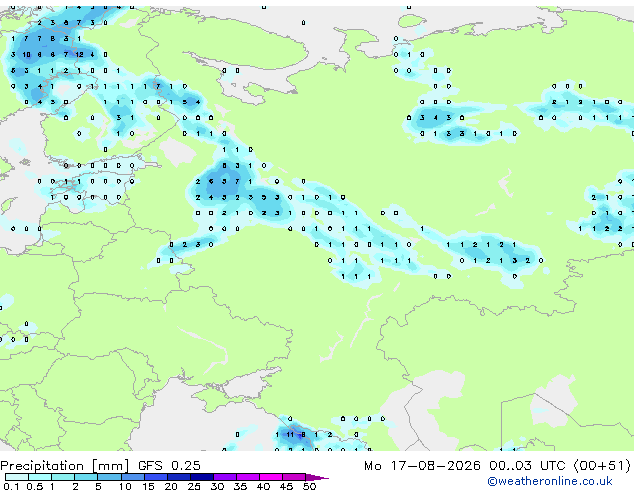Click the 0.1–0.5 mm palest legend swatch
The image size is (634, 490).
tap(17, 477)
